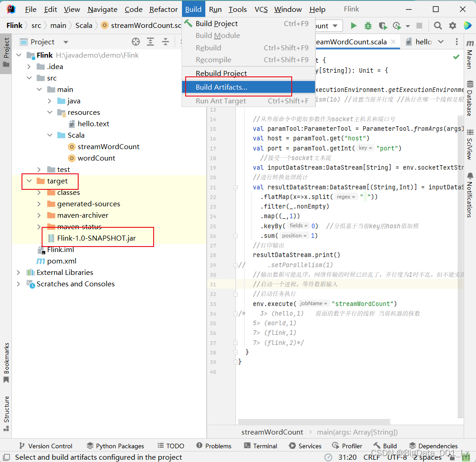Image resolution: width=476 pixels, height=462 pixels.
Task: Open the Services tool window
Action: (305, 446)
